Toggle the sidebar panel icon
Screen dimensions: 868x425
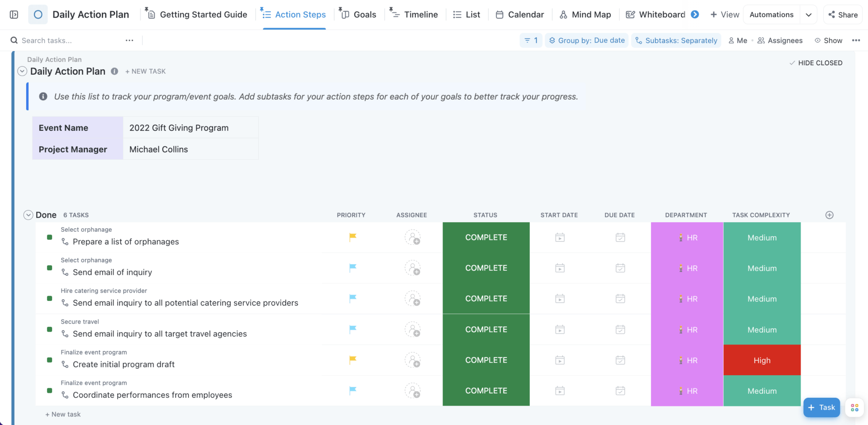click(14, 14)
